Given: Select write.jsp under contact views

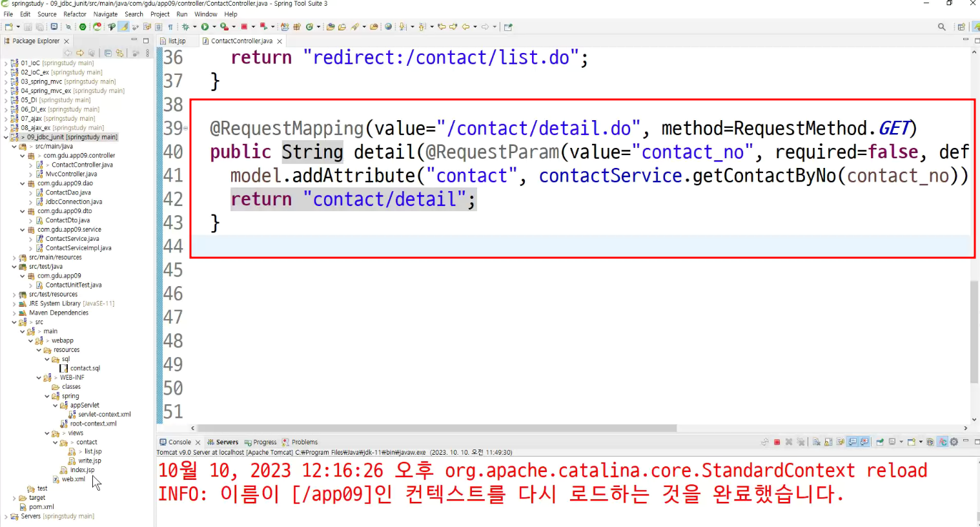Looking at the screenshot, I should pyautogui.click(x=89, y=460).
